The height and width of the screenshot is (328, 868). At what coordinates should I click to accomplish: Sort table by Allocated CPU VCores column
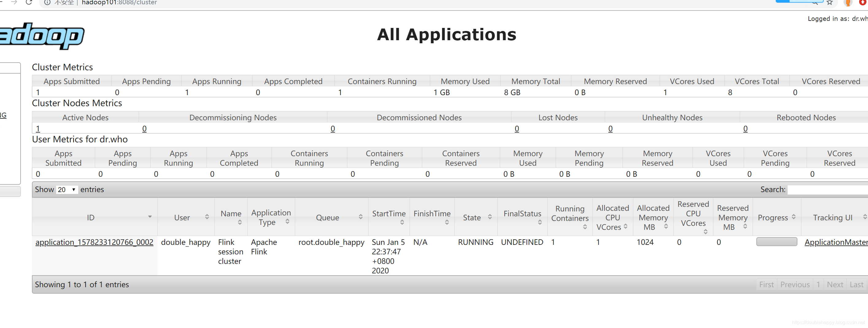(625, 226)
